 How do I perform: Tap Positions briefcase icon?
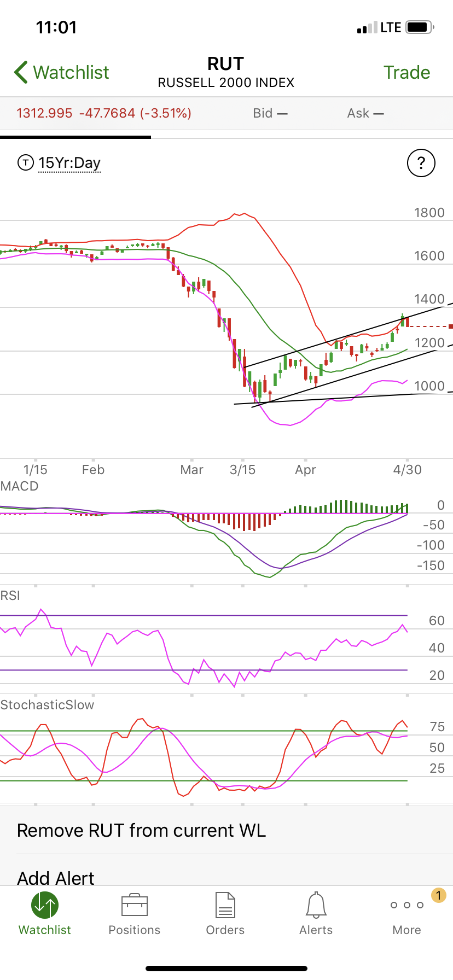click(135, 905)
